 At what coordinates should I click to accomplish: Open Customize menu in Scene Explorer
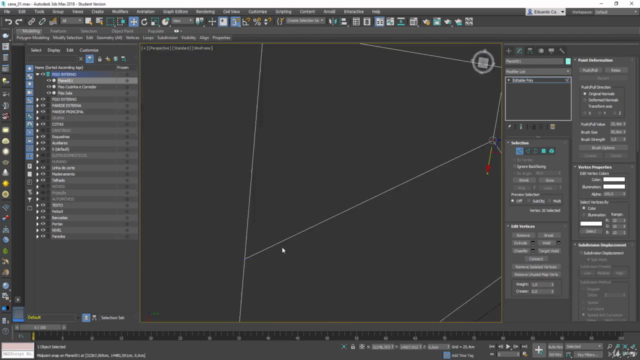pos(89,50)
